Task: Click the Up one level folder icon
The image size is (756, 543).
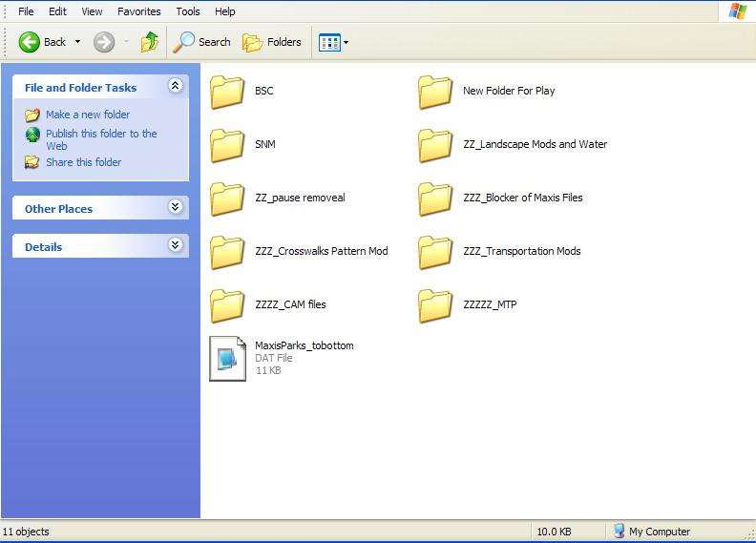Action: (150, 42)
